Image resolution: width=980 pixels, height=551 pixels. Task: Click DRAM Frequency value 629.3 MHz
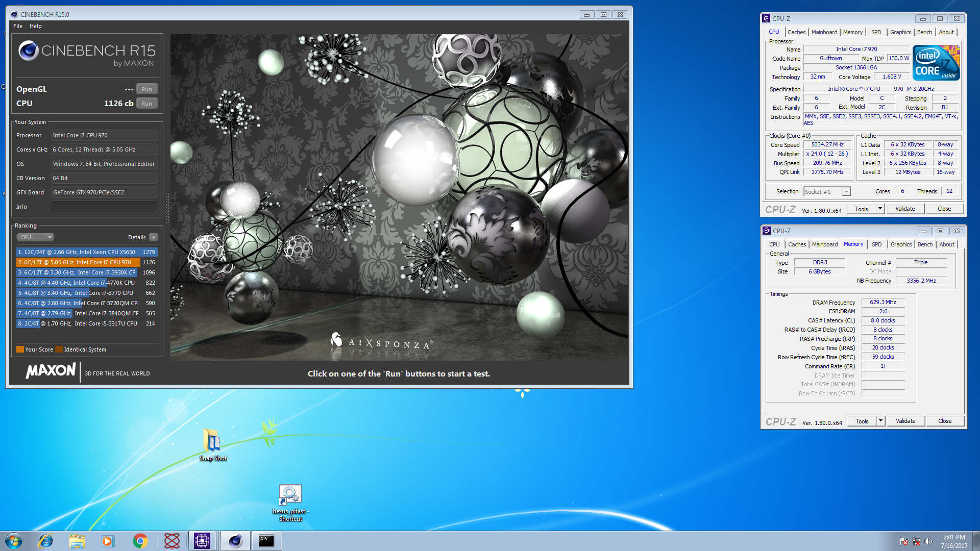click(x=883, y=303)
